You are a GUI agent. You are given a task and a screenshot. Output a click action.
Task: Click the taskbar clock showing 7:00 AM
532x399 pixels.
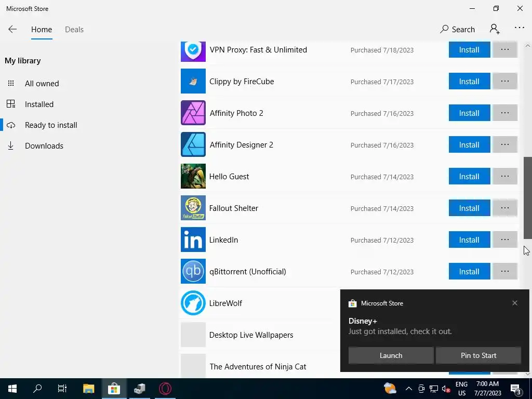tap(487, 389)
